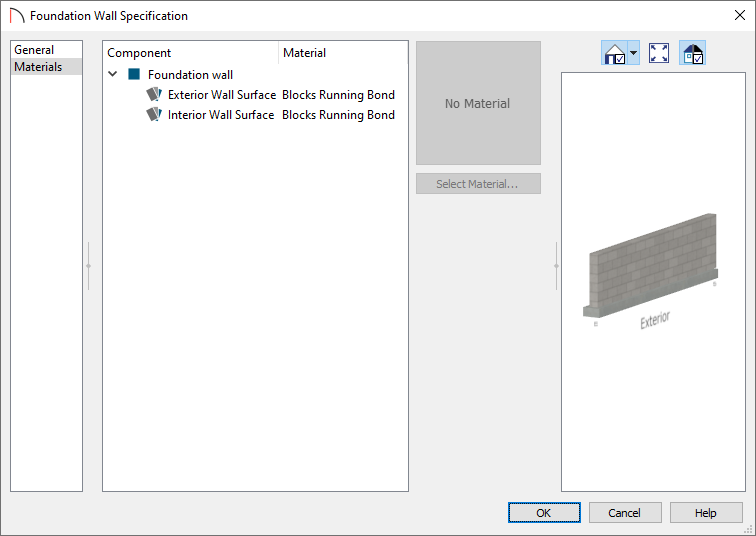Collapse the Foundation wall tree node
This screenshot has width=756, height=536.
click(113, 74)
